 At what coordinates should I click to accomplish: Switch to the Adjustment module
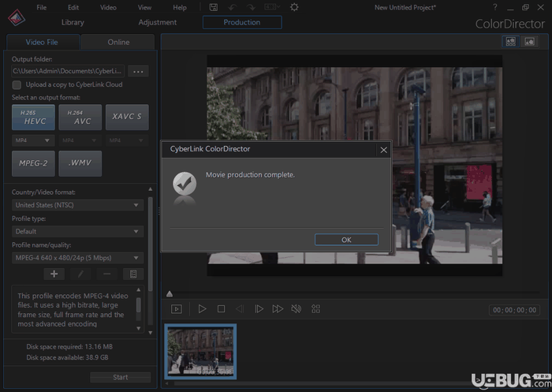158,22
